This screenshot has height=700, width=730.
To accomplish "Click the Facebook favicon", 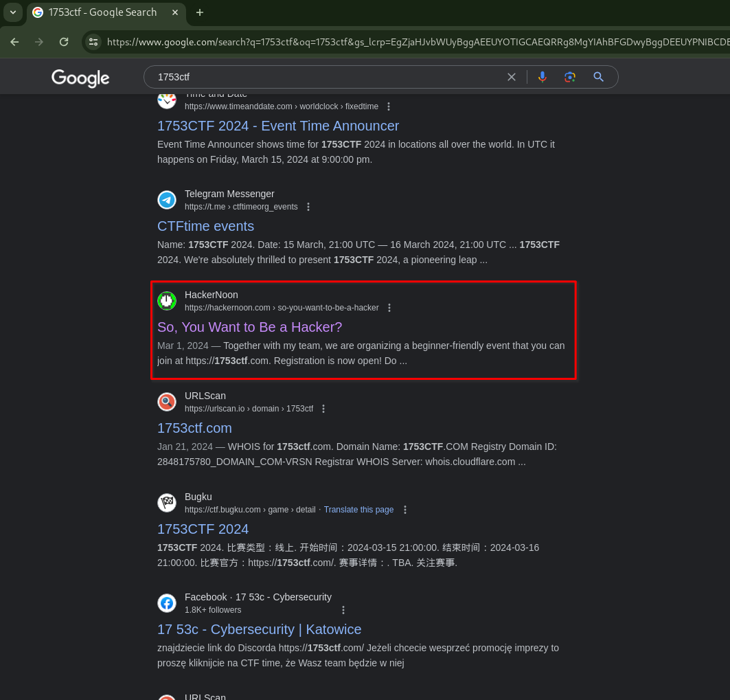I will tap(167, 603).
